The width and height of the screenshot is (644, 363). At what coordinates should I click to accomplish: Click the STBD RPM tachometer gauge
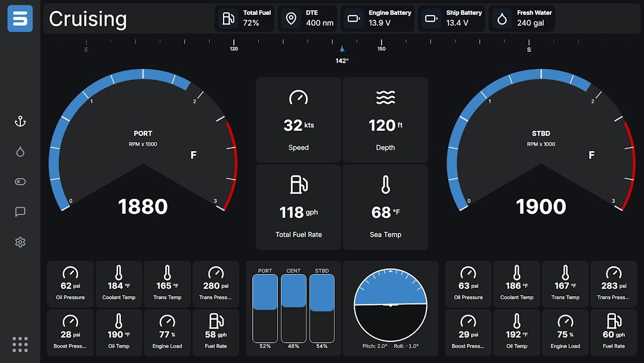click(541, 140)
